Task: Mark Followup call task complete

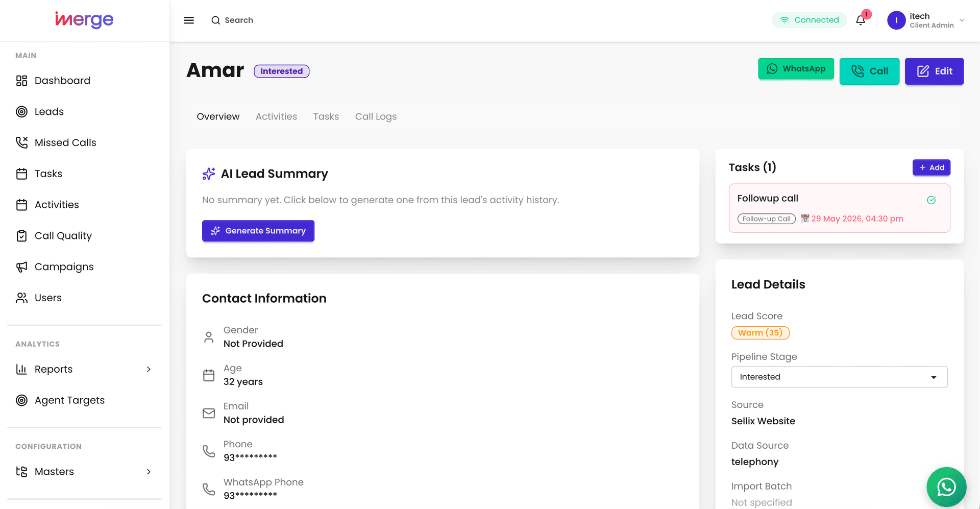Action: [932, 200]
